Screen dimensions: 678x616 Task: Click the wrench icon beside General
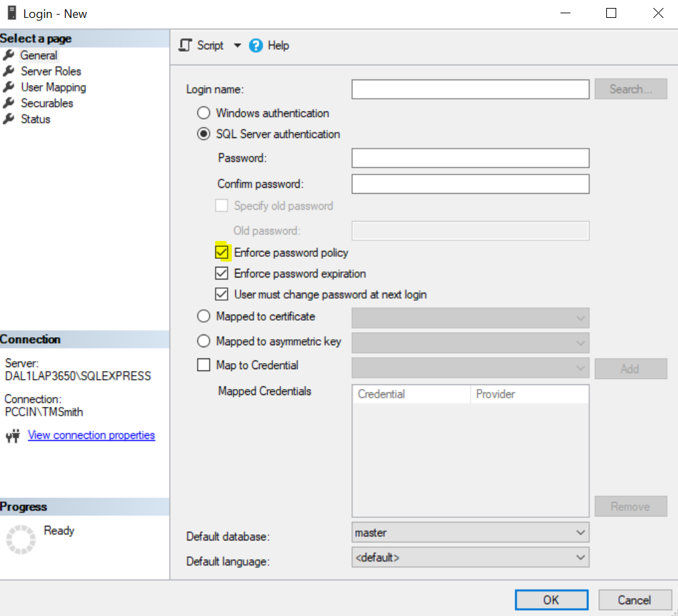pos(9,55)
